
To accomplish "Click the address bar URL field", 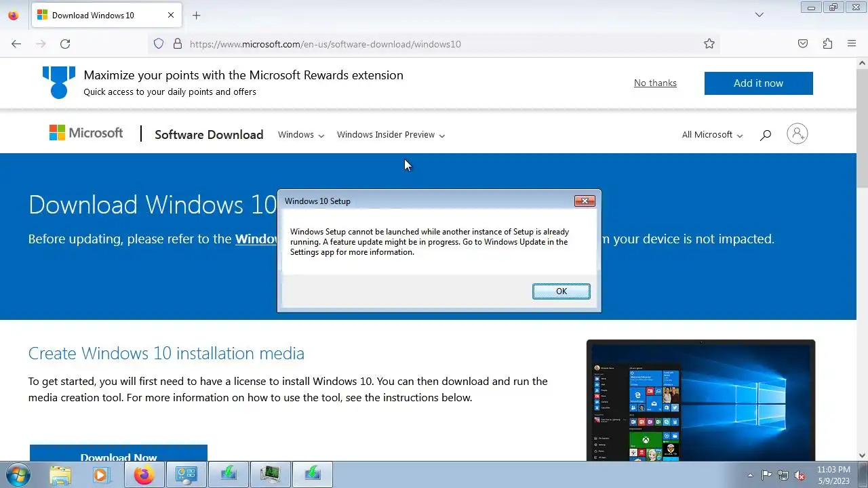I will click(x=434, y=43).
